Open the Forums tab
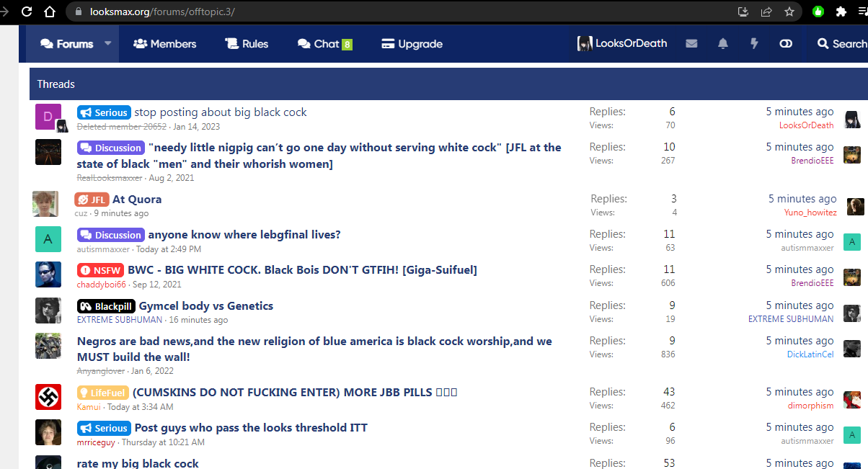The height and width of the screenshot is (469, 868). tap(67, 44)
